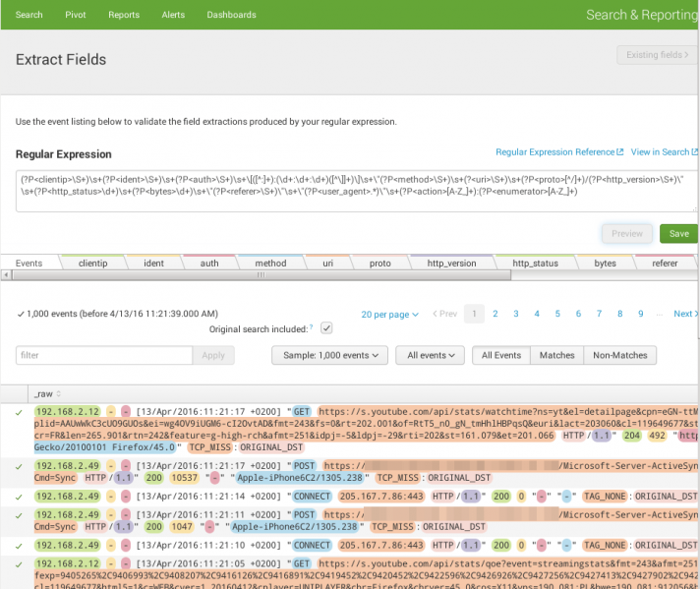Click TCP_MISS in the first event
700x589 pixels.
click(x=209, y=447)
